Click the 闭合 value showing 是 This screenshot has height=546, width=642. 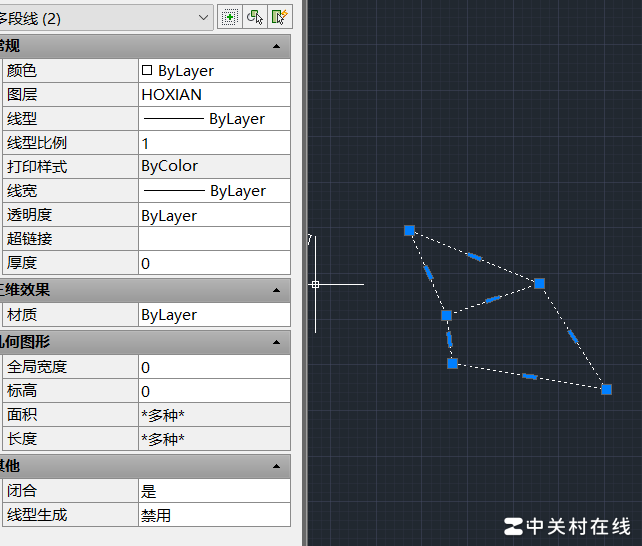click(x=214, y=492)
